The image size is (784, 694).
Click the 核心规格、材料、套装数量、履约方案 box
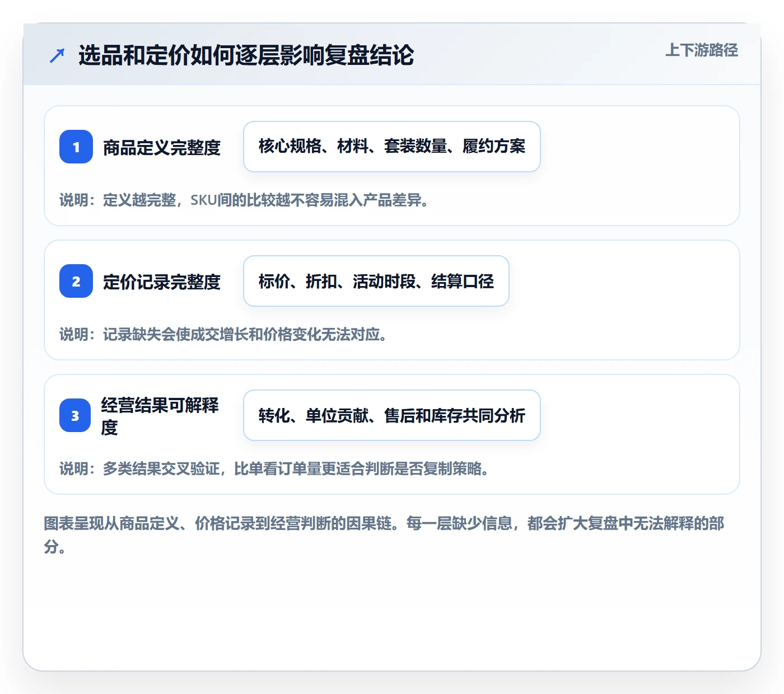(392, 147)
